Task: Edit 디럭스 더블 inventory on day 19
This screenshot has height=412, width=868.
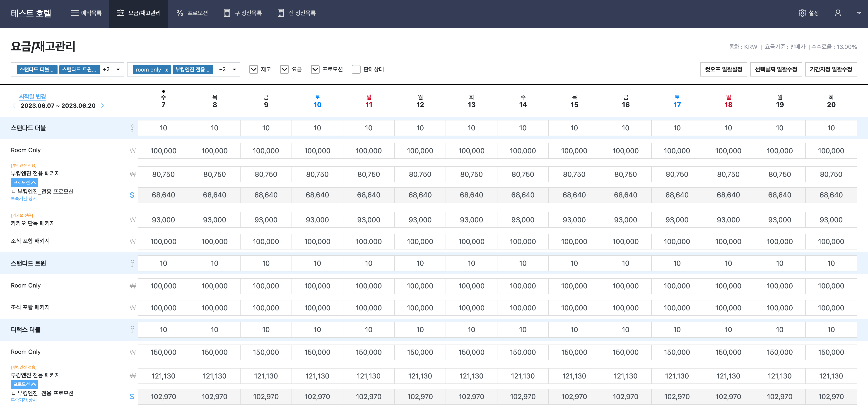Action: [779, 330]
